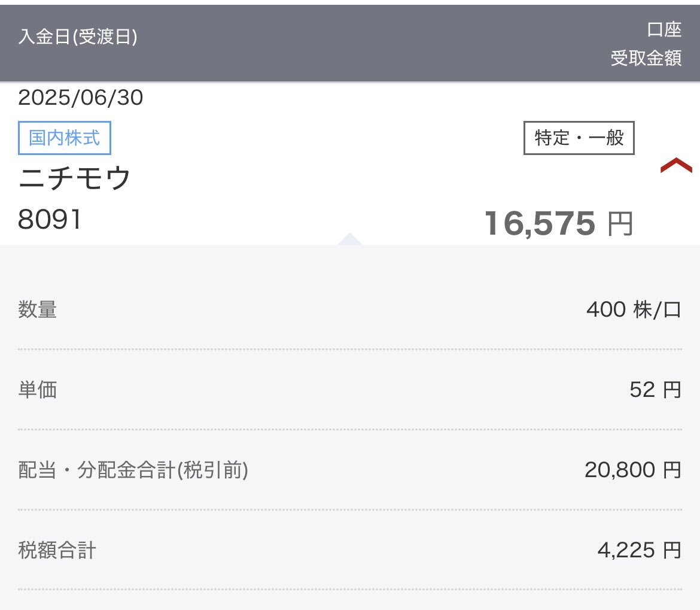The image size is (700, 610).
Task: Click the payment date 2025/06/30
Action: coord(81,98)
